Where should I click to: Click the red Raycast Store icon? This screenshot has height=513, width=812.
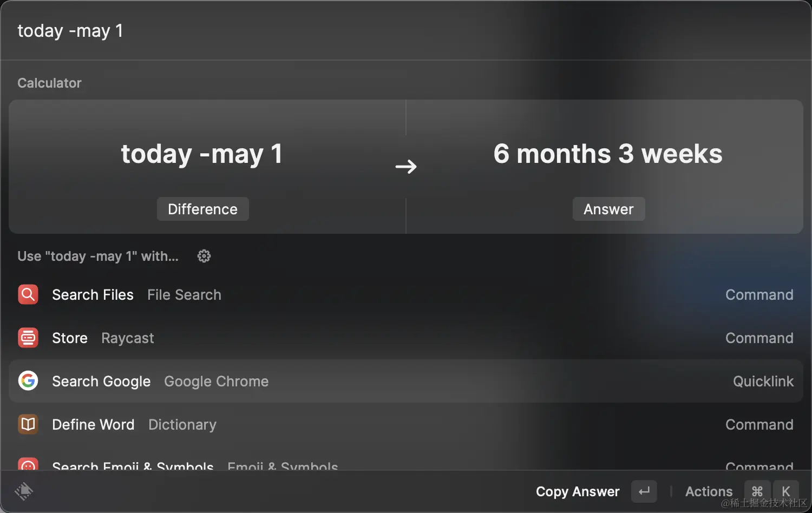[28, 338]
